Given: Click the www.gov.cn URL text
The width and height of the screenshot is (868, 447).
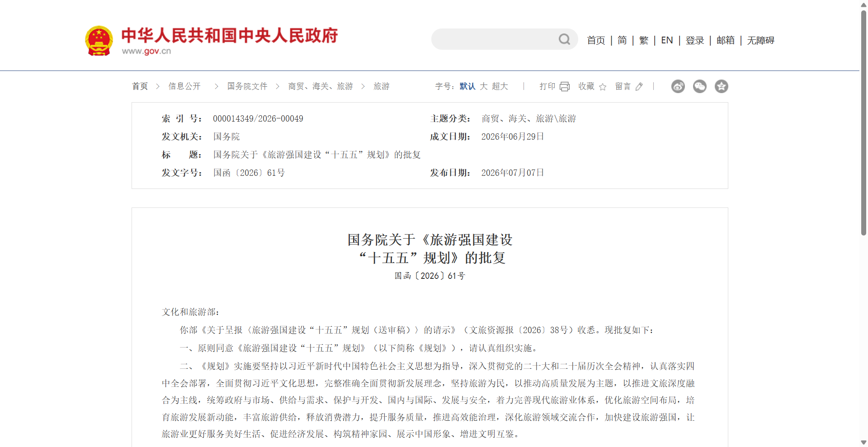Looking at the screenshot, I should point(146,51).
